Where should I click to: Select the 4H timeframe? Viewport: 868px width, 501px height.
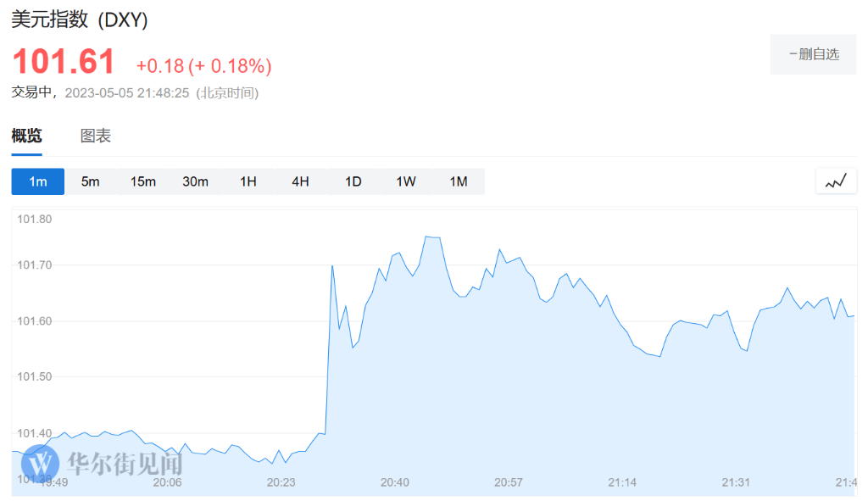pos(301,181)
